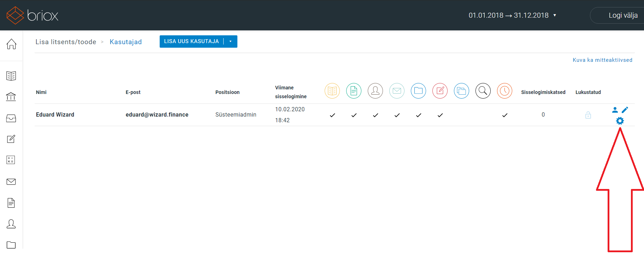Click the blue folder column header icon
The image size is (644, 260).
[418, 91]
